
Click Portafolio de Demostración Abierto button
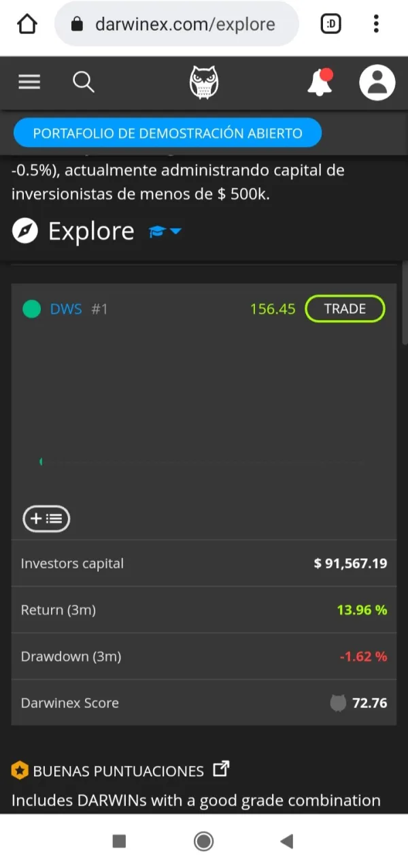coord(167,133)
